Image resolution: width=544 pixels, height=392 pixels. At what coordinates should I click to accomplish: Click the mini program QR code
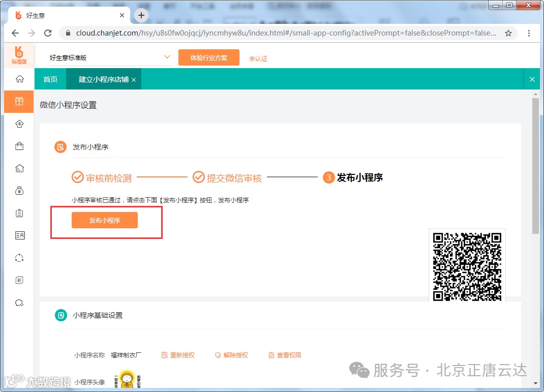tap(467, 266)
